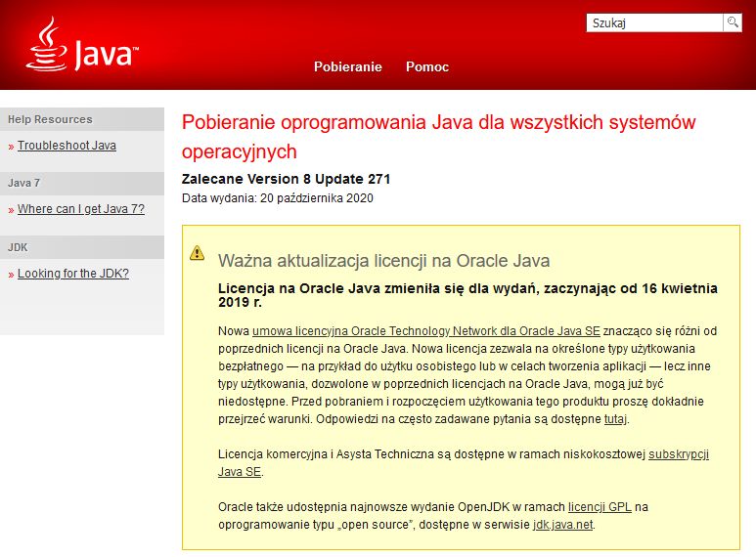Open the Pobieranie menu

347,66
